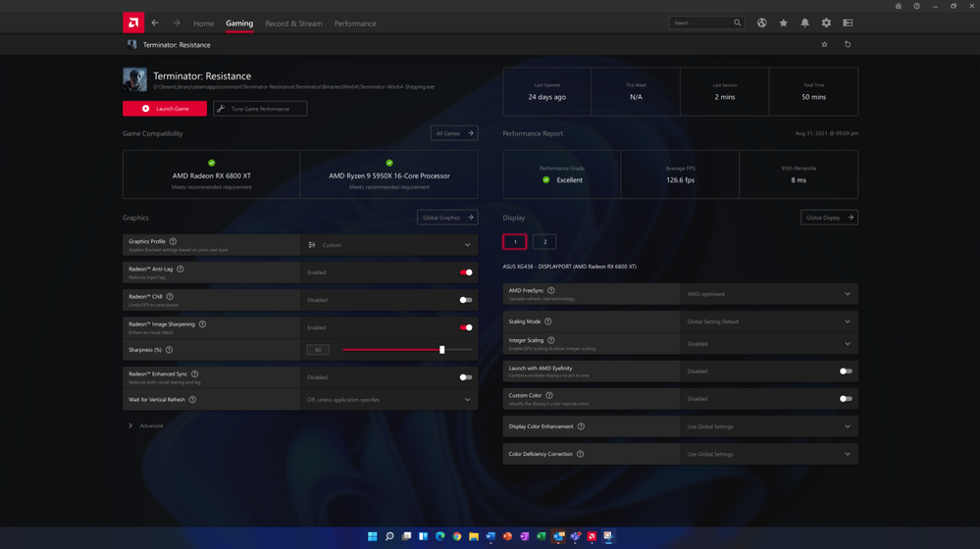
Task: Enable the Custom Color switch
Action: tap(846, 398)
